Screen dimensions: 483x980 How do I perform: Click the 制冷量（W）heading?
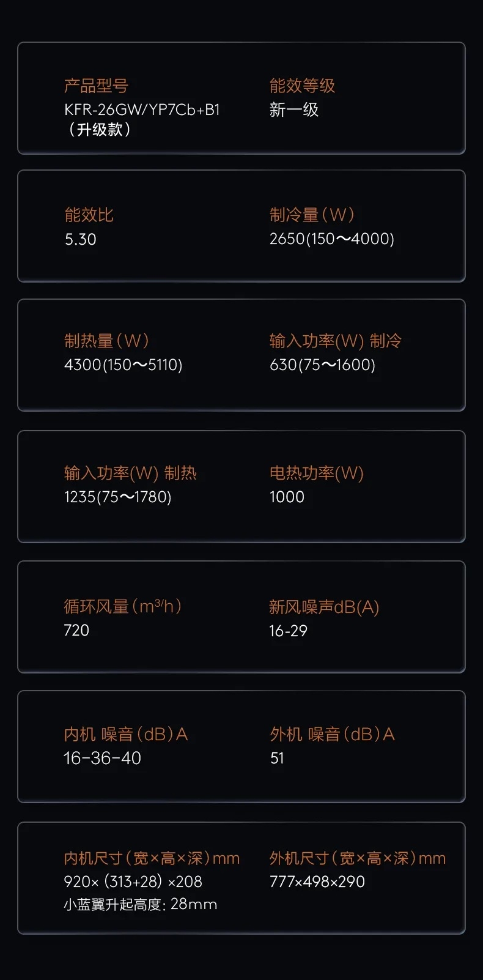pyautogui.click(x=312, y=215)
